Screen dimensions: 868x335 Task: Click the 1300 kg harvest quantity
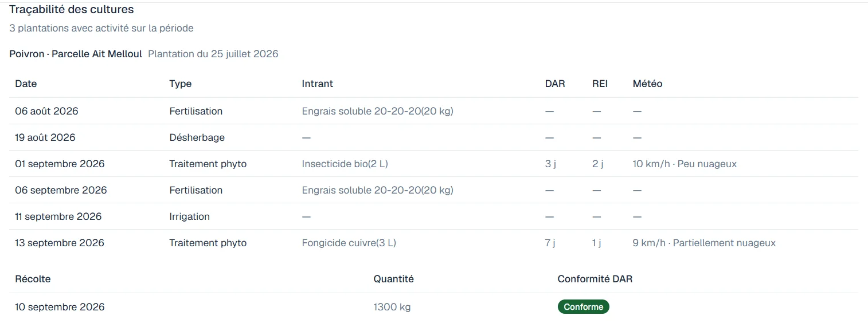click(x=392, y=307)
